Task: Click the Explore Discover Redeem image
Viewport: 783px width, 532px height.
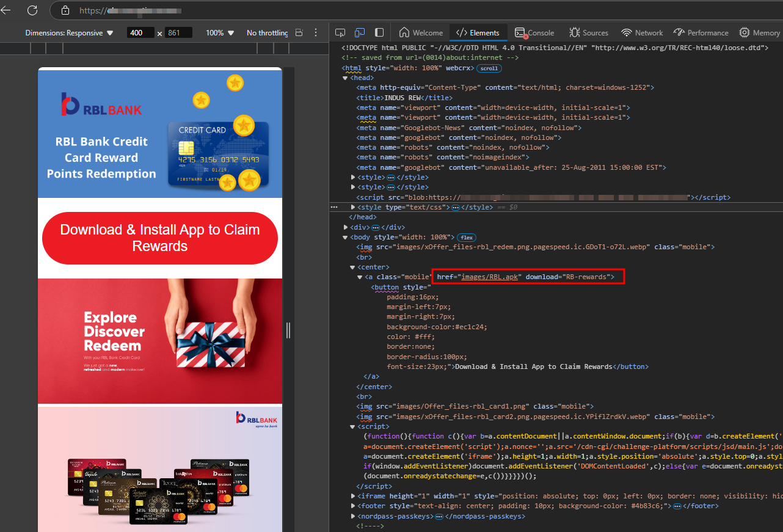Action: coord(160,341)
